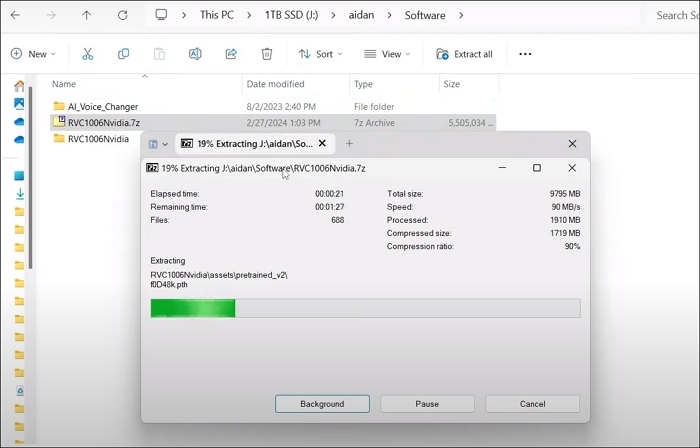The image size is (700, 448).
Task: Open the see more options ellipsis menu
Action: point(525,54)
